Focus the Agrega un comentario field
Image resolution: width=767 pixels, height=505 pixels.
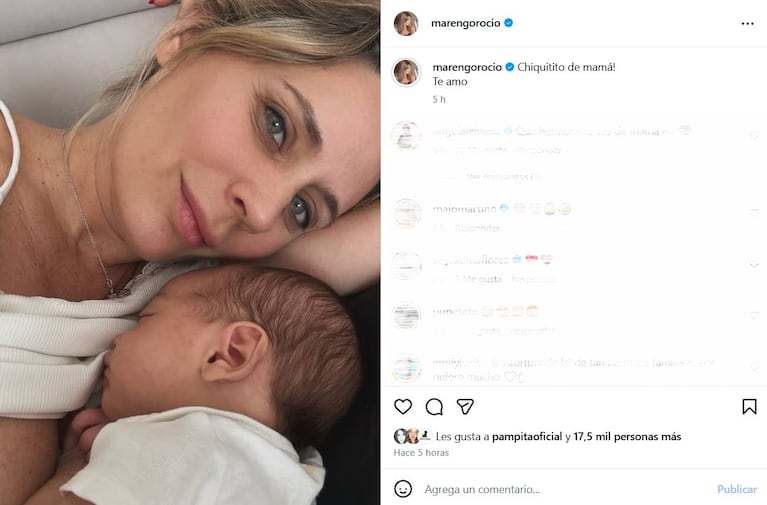tap(563, 489)
